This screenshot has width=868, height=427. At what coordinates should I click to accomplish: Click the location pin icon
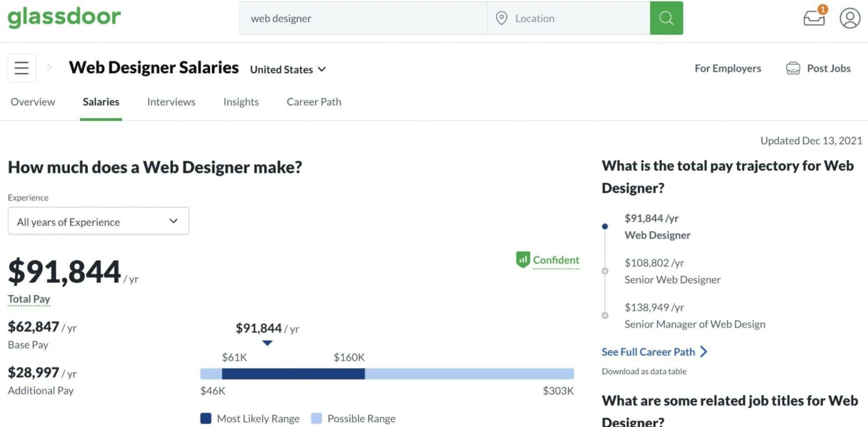coord(501,18)
